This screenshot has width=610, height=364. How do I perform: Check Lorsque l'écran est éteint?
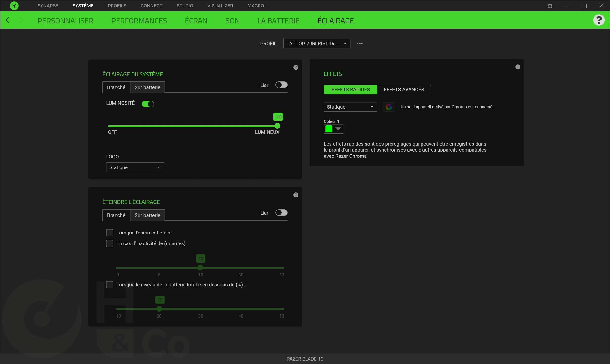tap(110, 233)
